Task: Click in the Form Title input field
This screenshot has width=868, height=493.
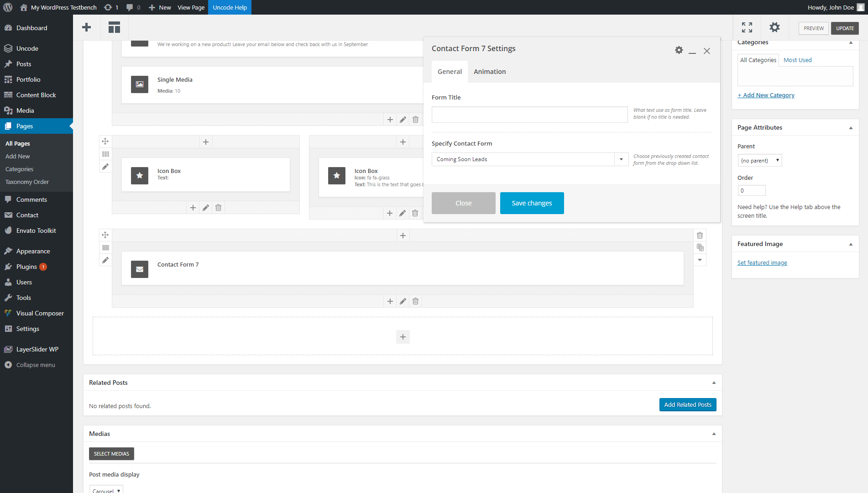Action: pyautogui.click(x=529, y=115)
